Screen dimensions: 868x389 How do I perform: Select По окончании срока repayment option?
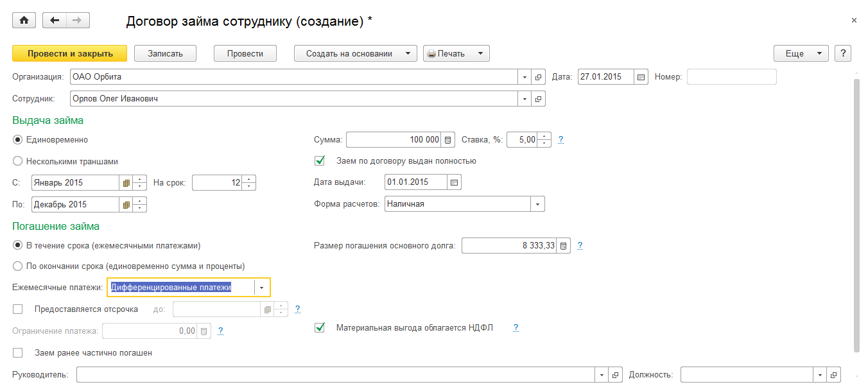[18, 266]
